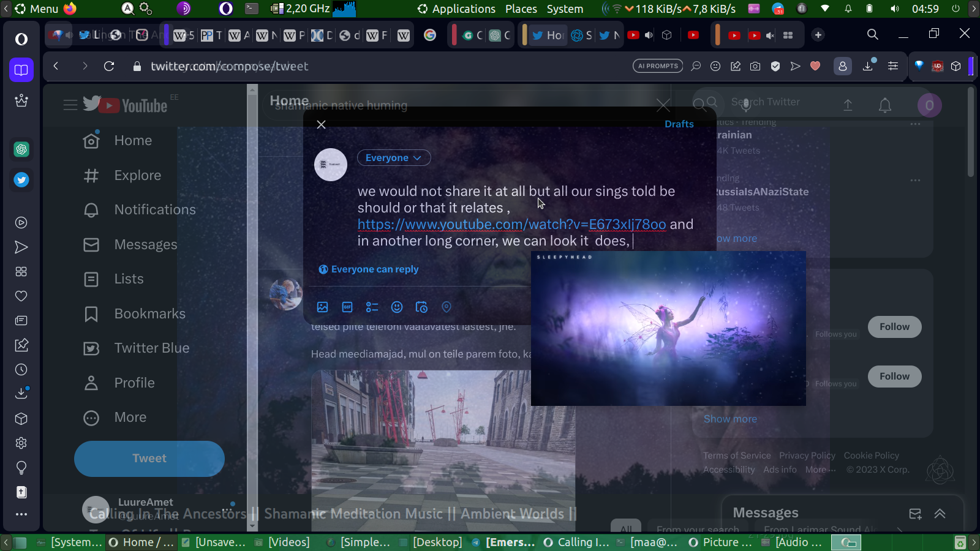Viewport: 980px width, 551px height.
Task: Switch to the [Desktop] taskbar window
Action: [x=431, y=542]
